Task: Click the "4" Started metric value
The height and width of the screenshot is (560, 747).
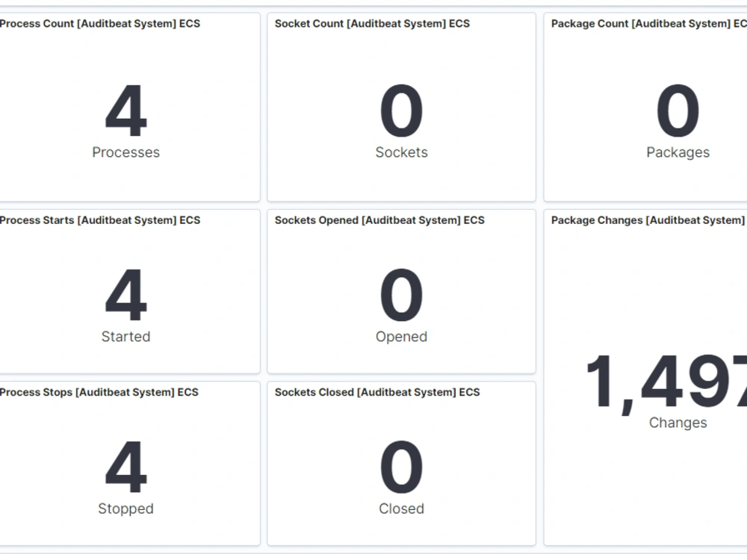Action: point(125,296)
